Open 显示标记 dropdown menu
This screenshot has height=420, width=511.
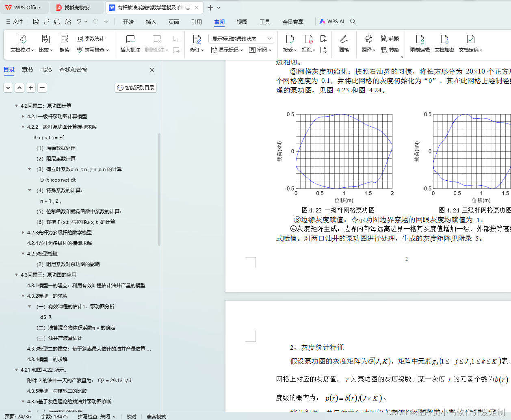pos(227,50)
